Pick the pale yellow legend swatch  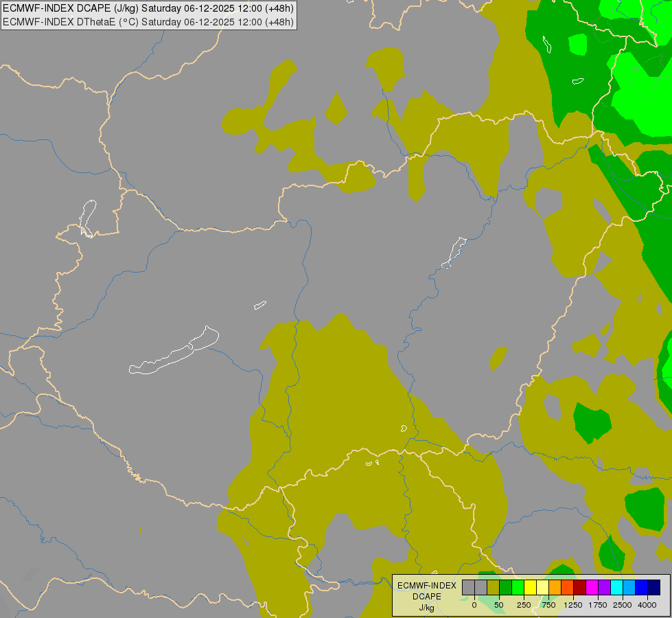pyautogui.click(x=542, y=587)
